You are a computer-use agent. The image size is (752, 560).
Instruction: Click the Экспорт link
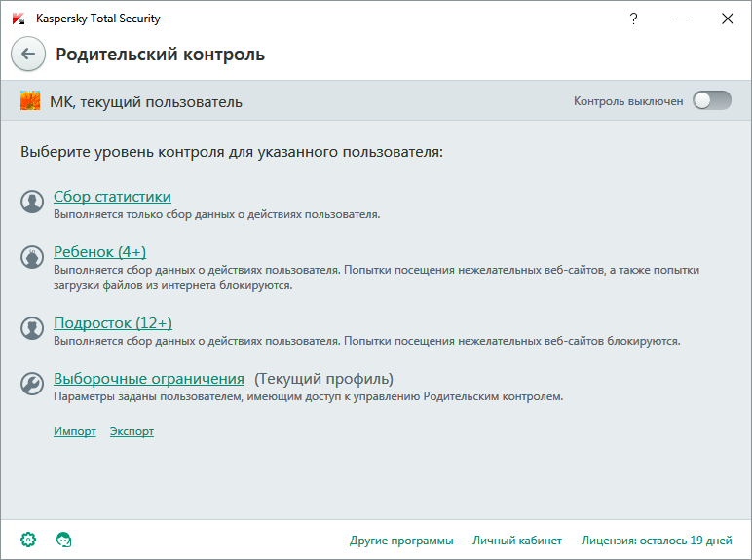132,431
